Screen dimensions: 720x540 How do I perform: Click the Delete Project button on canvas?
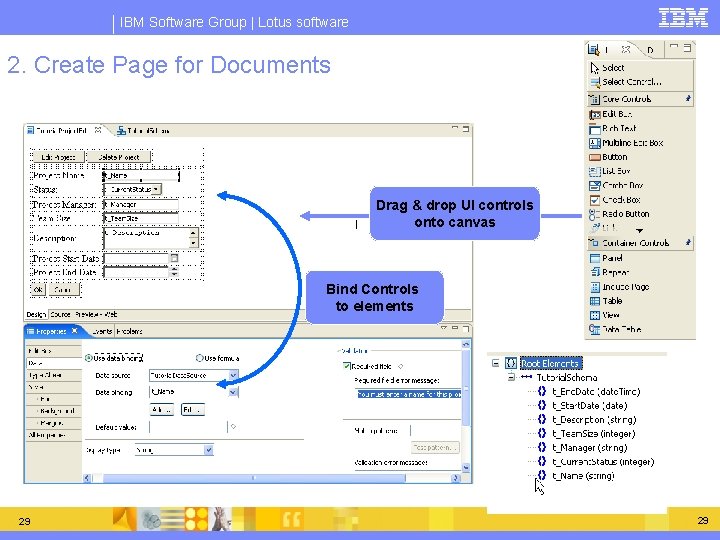pyautogui.click(x=119, y=157)
